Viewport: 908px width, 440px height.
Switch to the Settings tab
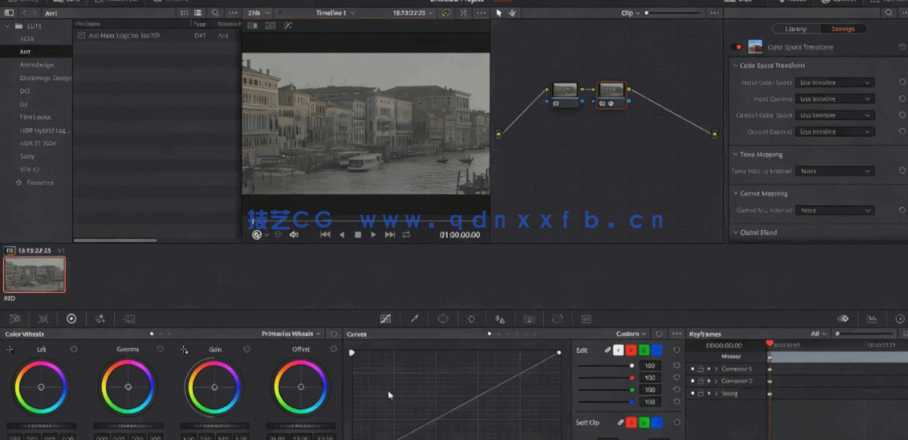(843, 28)
